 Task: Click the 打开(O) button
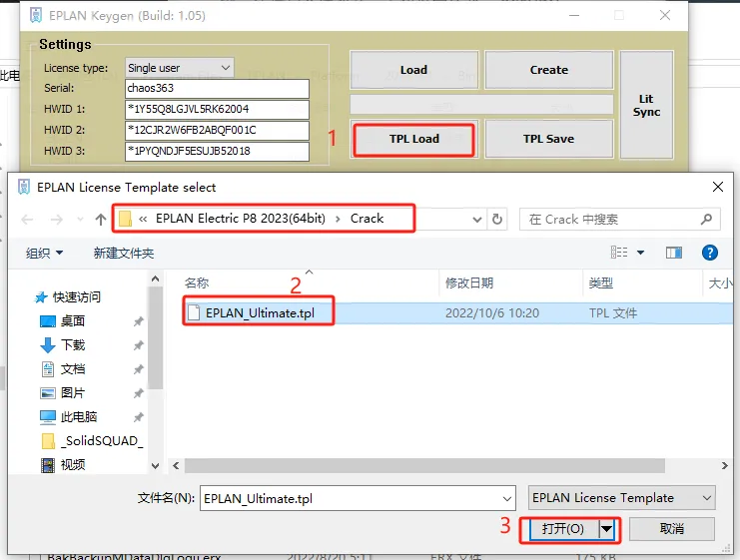[x=562, y=529]
